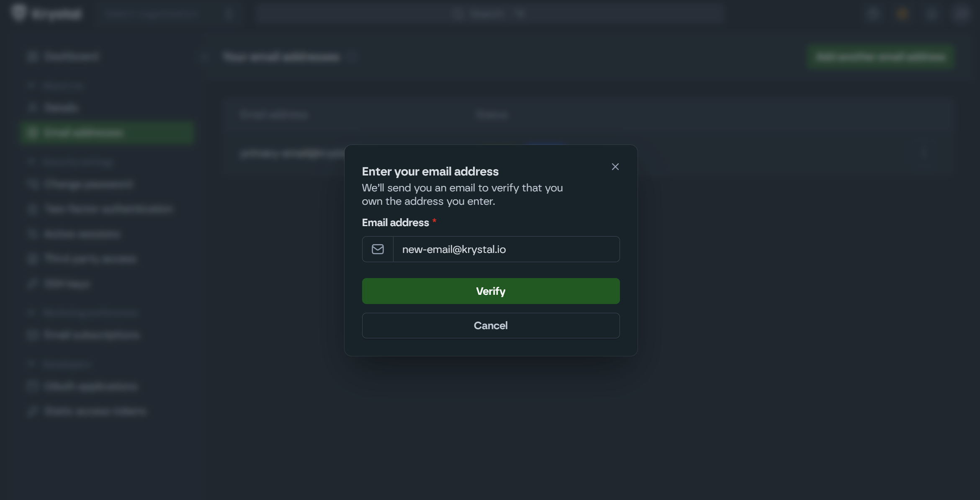The image size is (980, 500).
Task: Close the email address dialog
Action: point(615,167)
